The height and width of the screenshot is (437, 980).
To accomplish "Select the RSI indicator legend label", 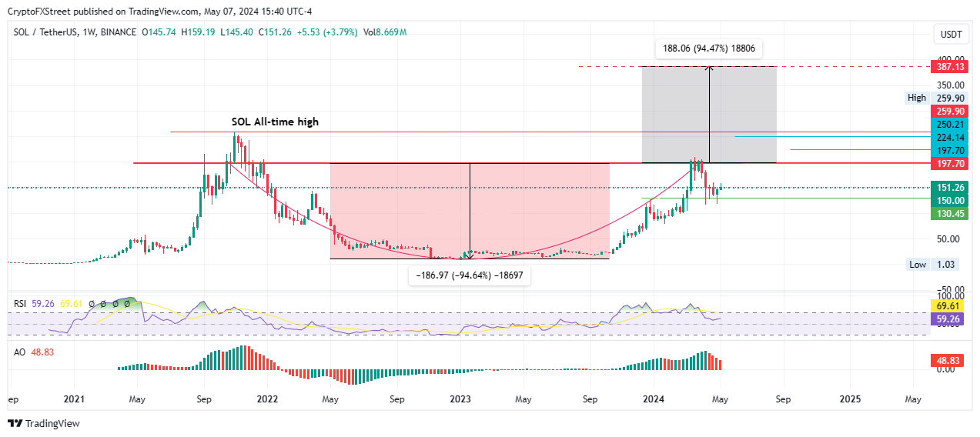I will (x=21, y=304).
